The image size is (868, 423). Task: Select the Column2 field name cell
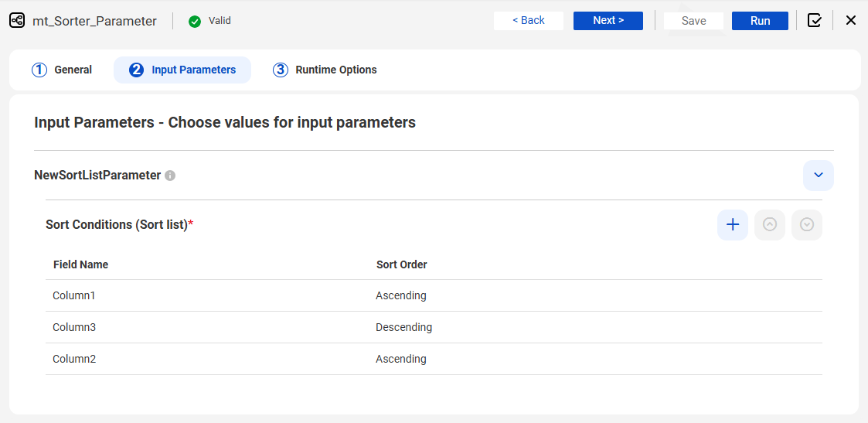pyautogui.click(x=74, y=359)
